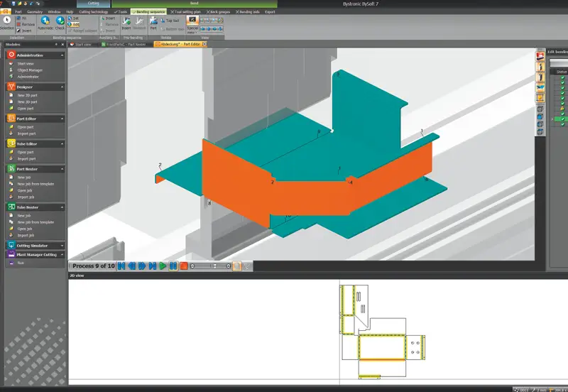Collapse the Part Nester module section
The image size is (568, 392).
click(x=62, y=169)
